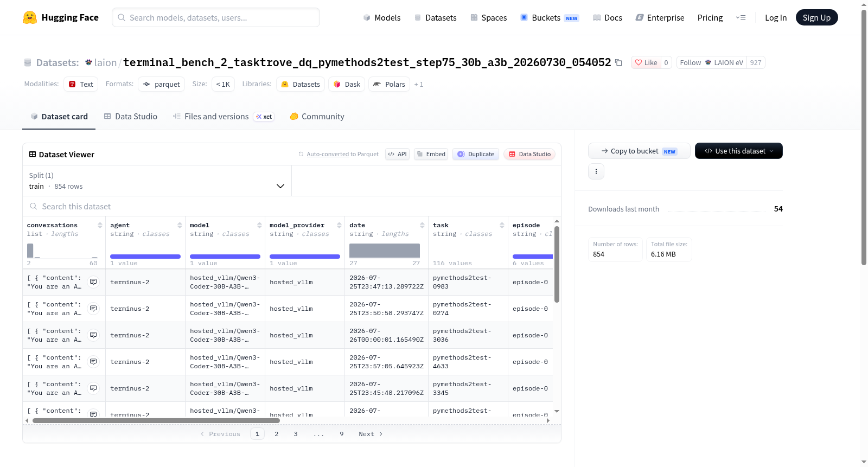Switch to the Data Studio tab
The width and height of the screenshot is (868, 467).
point(131,117)
